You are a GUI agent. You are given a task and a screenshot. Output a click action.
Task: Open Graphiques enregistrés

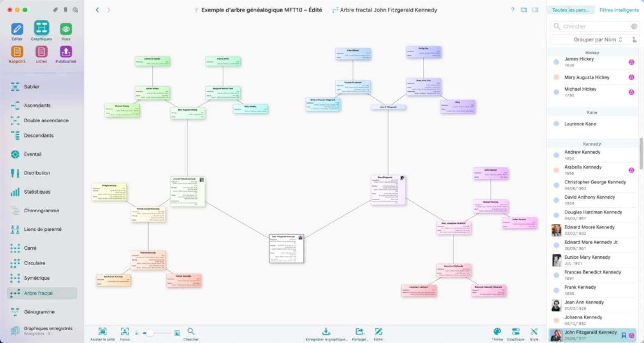pyautogui.click(x=41, y=331)
